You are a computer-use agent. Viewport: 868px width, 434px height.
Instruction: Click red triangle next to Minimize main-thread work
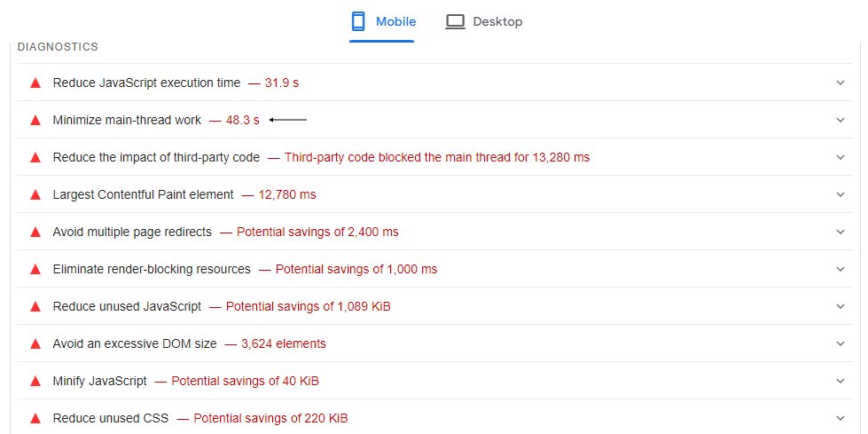click(35, 121)
